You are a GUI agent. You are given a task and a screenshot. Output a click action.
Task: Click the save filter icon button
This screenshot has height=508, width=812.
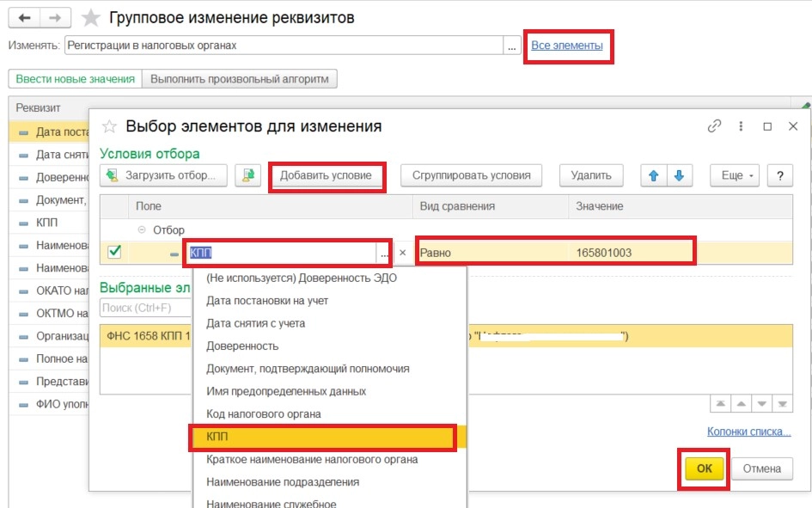(248, 175)
